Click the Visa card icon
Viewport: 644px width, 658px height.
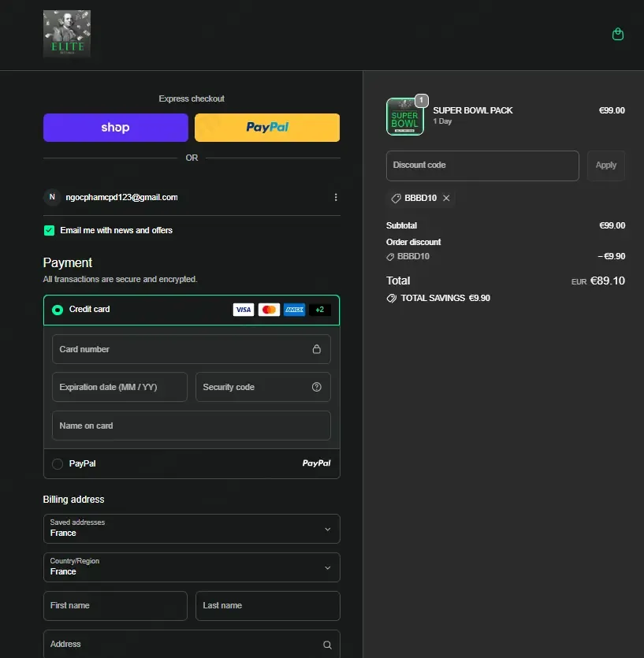coord(244,310)
